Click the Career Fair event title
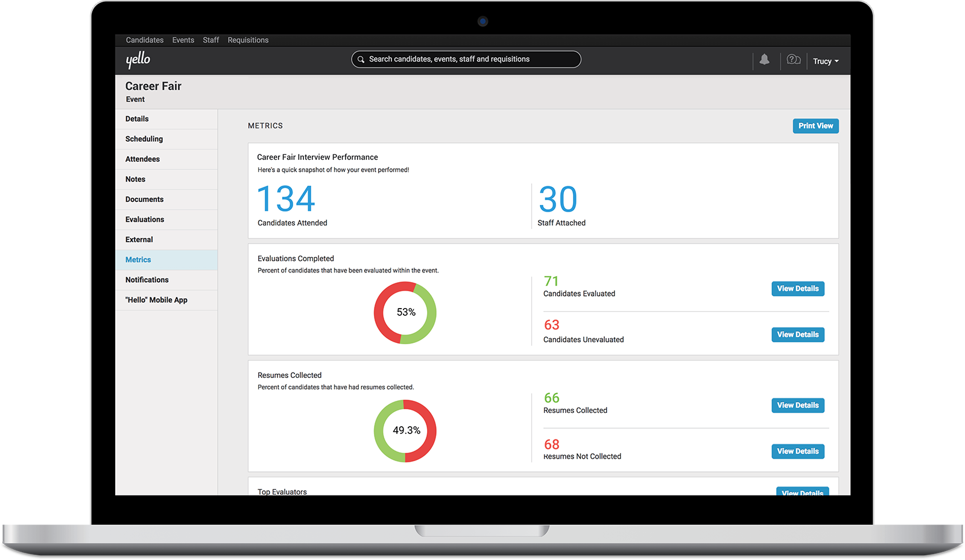This screenshot has width=965, height=560. tap(153, 86)
